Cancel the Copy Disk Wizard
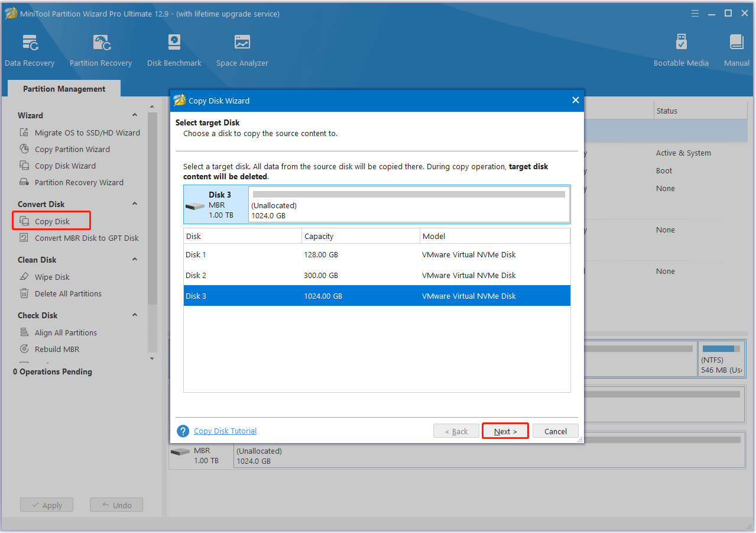 click(554, 431)
